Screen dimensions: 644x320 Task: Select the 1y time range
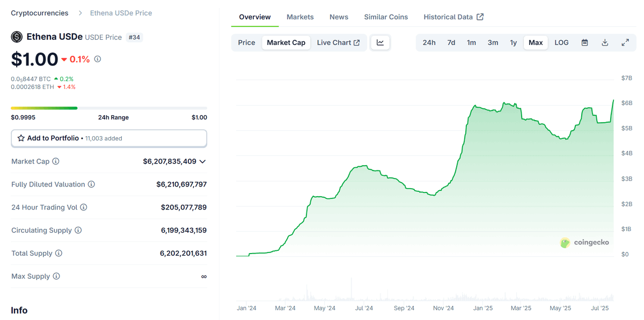click(514, 42)
